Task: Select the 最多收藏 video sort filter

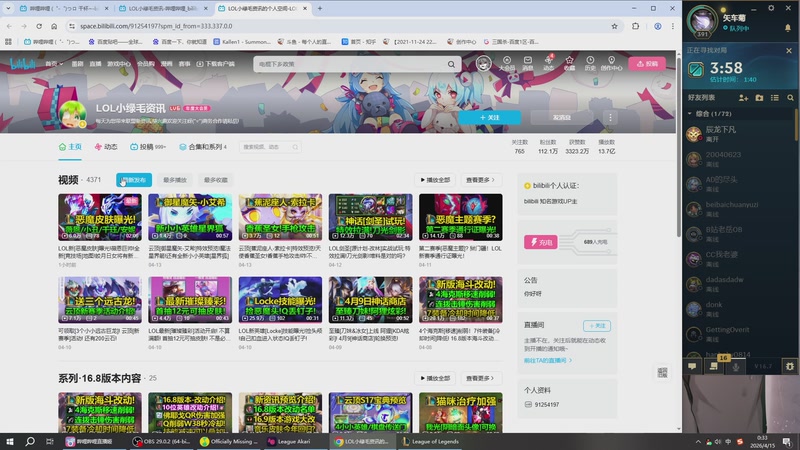Action: pyautogui.click(x=216, y=180)
